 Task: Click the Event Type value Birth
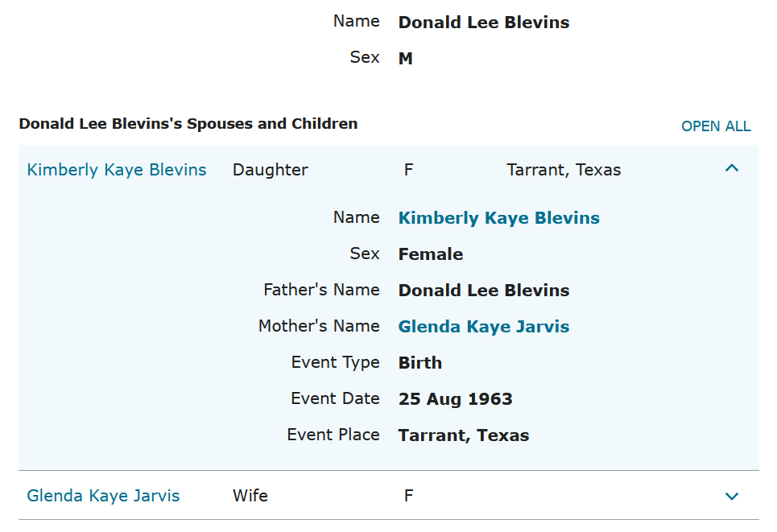point(419,363)
